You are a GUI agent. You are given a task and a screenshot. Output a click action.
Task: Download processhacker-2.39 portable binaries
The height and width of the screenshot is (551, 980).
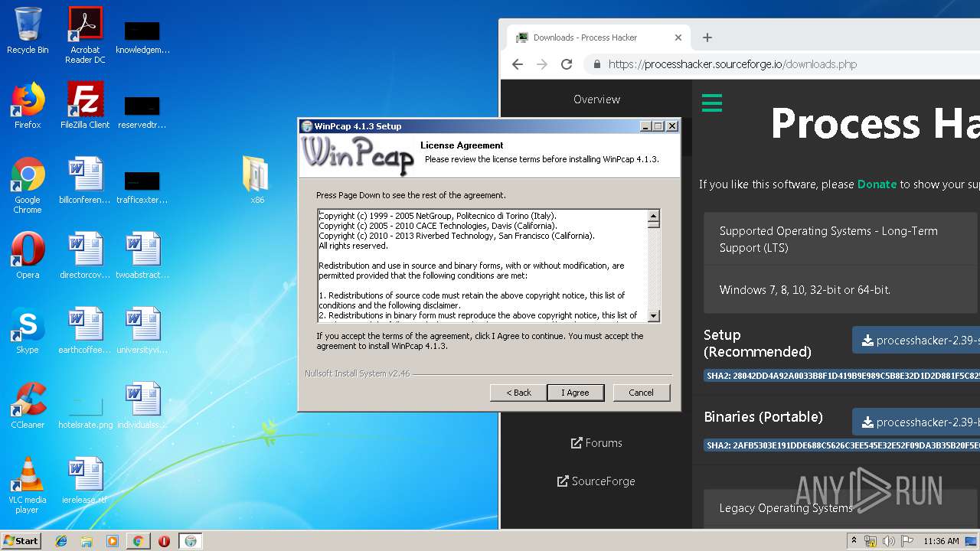pos(916,422)
